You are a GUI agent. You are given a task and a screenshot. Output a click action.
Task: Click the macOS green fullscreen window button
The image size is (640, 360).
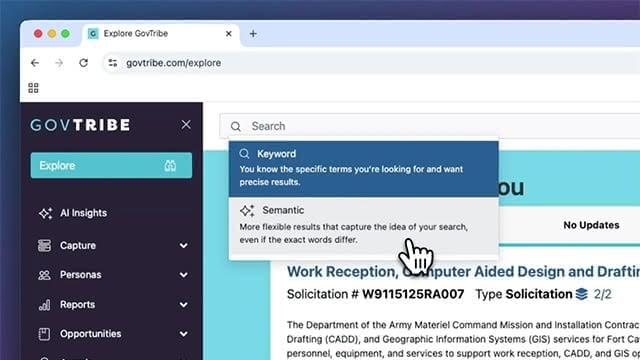pyautogui.click(x=65, y=33)
